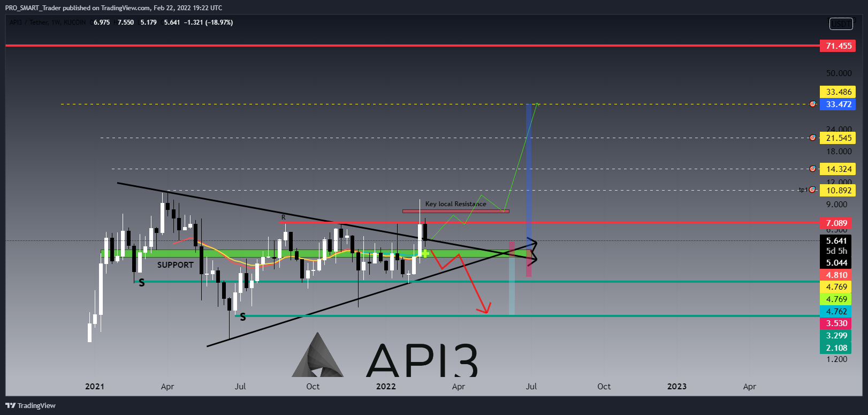Image resolution: width=868 pixels, height=415 pixels.
Task: Click the tp1 target icon beside 10.892
Action: pyautogui.click(x=812, y=190)
